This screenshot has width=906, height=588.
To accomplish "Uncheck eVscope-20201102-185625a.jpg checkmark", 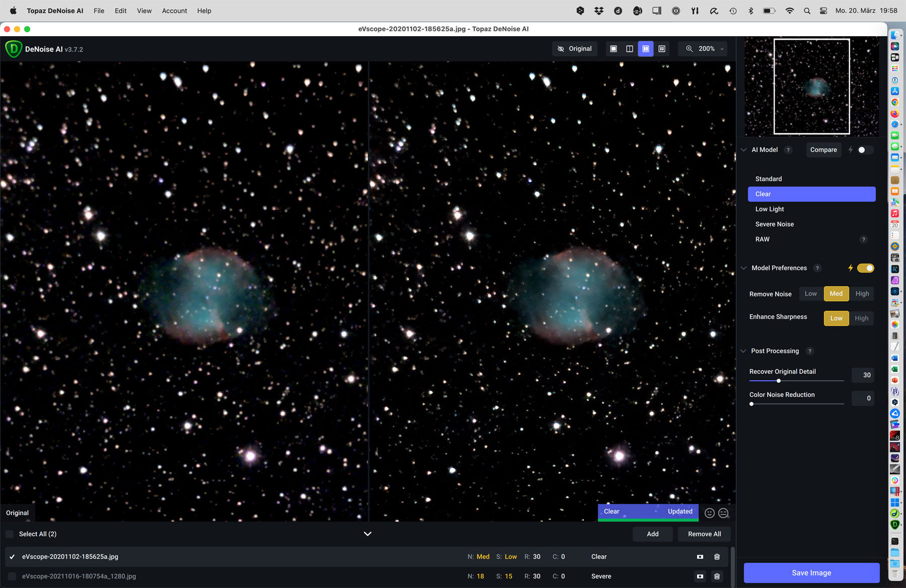I will pyautogui.click(x=12, y=557).
